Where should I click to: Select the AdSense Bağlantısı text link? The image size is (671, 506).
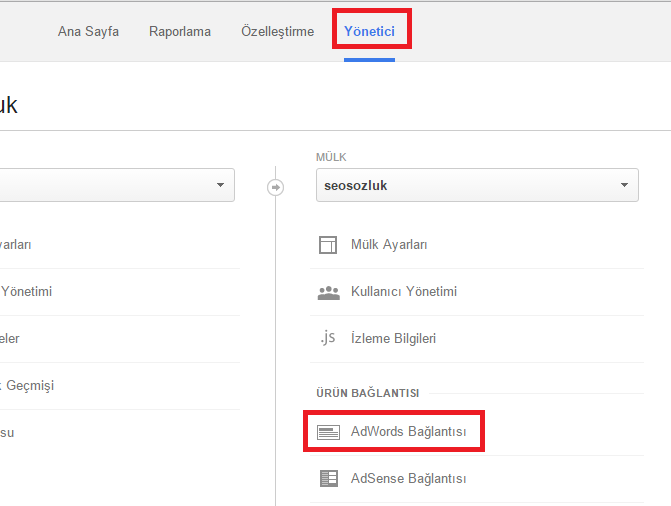408,478
